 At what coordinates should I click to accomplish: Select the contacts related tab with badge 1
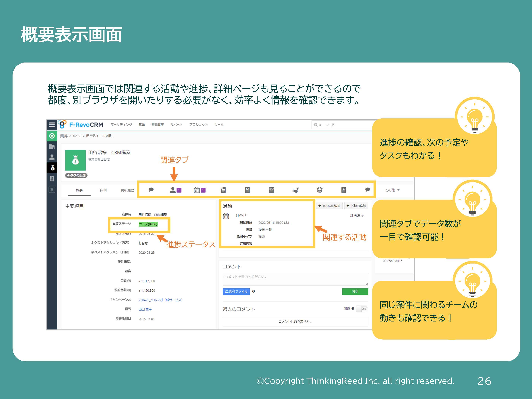click(x=173, y=190)
